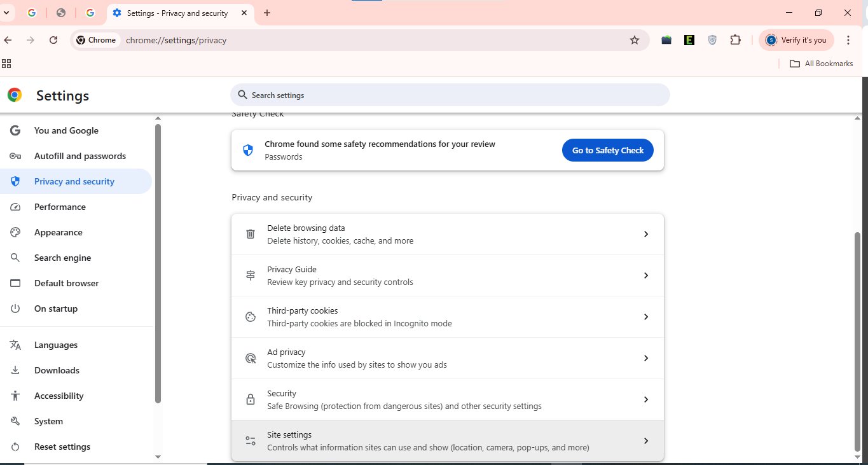Click Go to Safety Check button
Image resolution: width=868 pixels, height=465 pixels.
608,150
